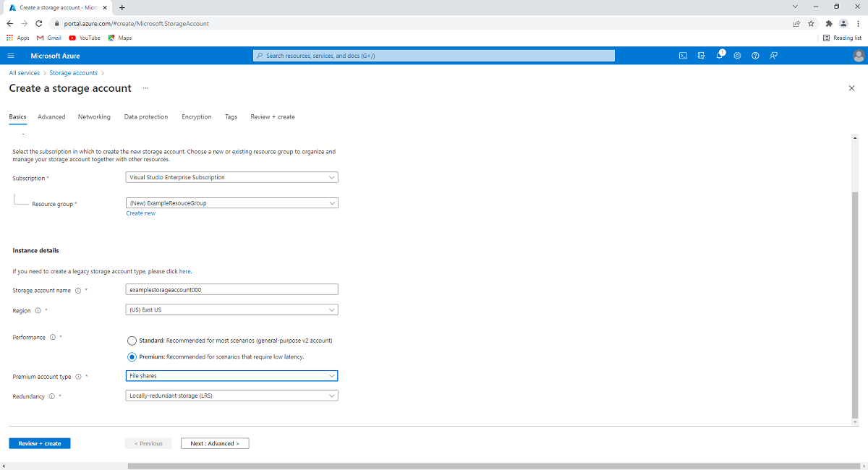The width and height of the screenshot is (868, 470).
Task: Switch to the Basics tab
Action: 17,116
